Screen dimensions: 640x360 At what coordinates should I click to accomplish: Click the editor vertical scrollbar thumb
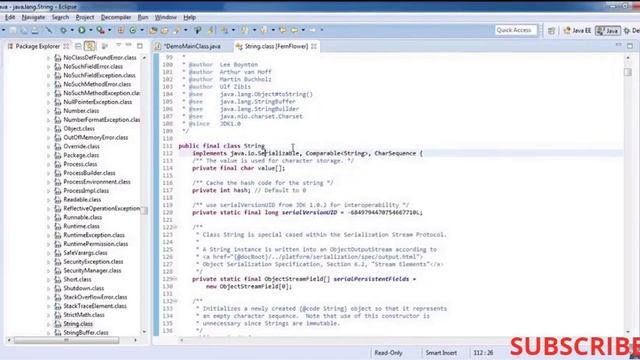tap(628, 72)
